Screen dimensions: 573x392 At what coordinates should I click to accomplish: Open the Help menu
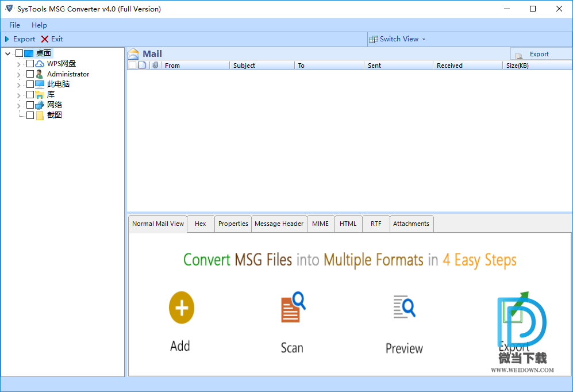tap(39, 25)
